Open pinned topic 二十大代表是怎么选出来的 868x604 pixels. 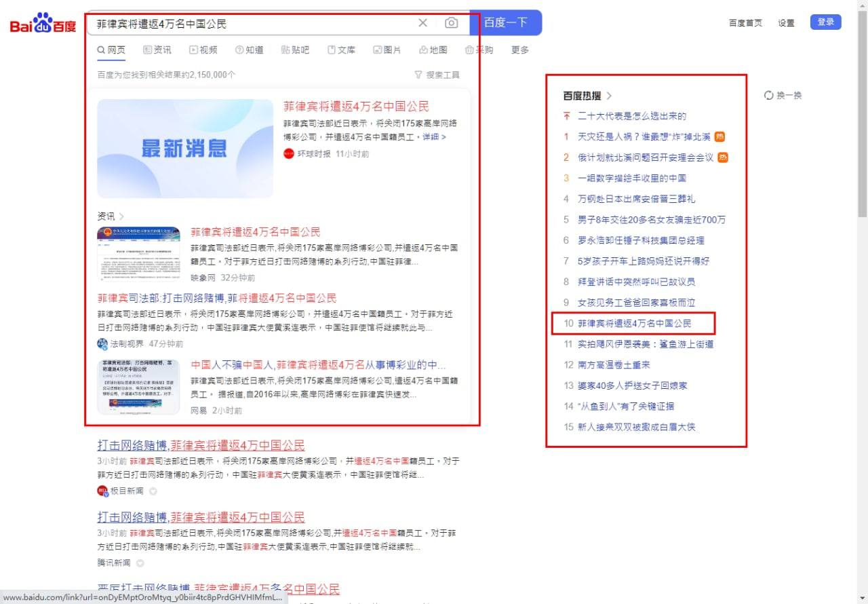pyautogui.click(x=632, y=116)
